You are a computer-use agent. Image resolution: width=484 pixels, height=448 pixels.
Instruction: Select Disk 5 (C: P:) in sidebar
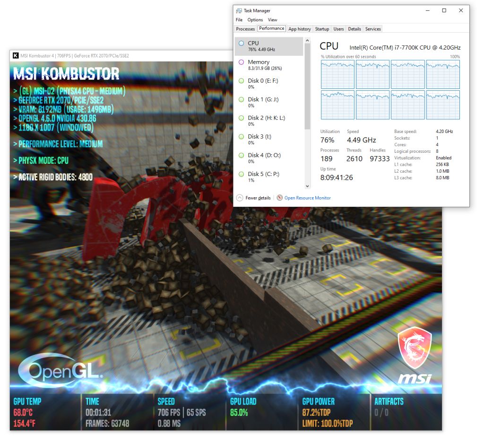269,177
